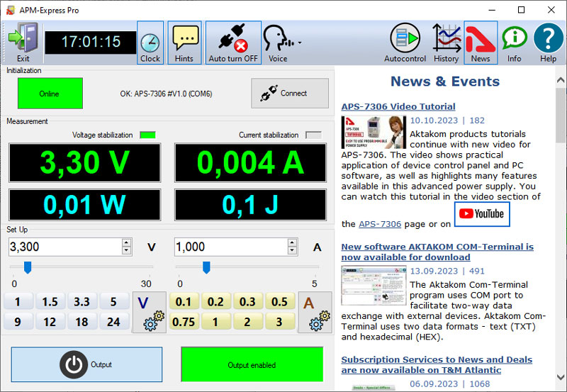
Task: Maximize the APM-Express Pro window
Action: (x=521, y=10)
